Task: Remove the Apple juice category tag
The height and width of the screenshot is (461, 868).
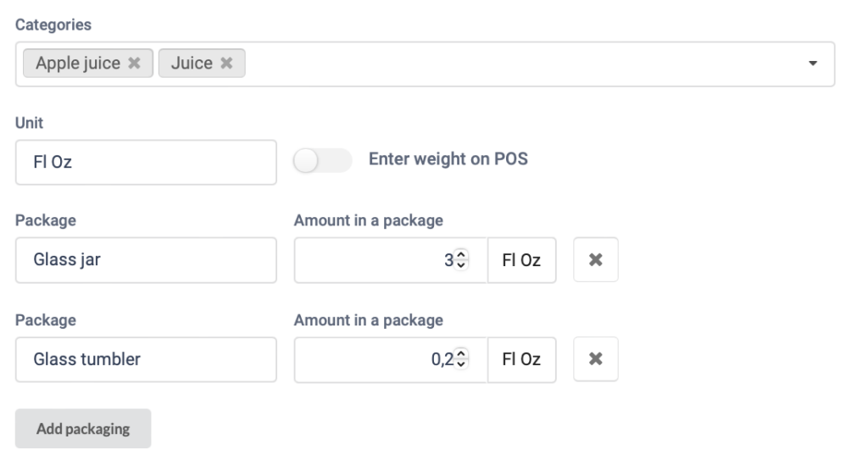Action: [134, 63]
